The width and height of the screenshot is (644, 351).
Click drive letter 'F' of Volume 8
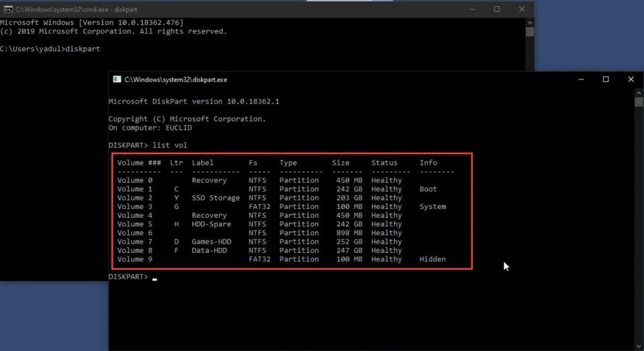click(x=176, y=250)
